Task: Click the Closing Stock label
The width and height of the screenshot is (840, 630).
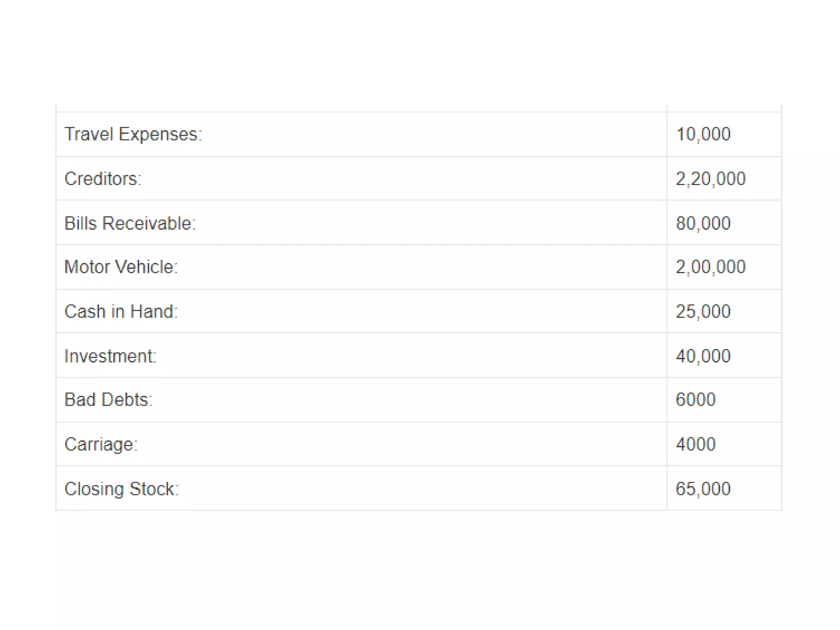Action: [x=121, y=489]
